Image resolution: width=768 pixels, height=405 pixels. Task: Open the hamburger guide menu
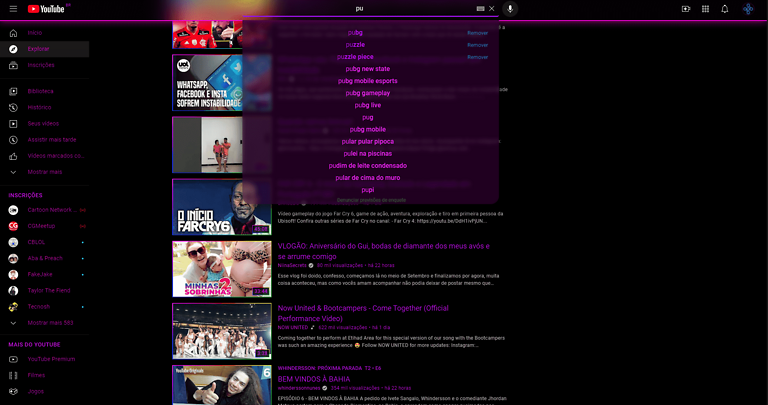(13, 9)
